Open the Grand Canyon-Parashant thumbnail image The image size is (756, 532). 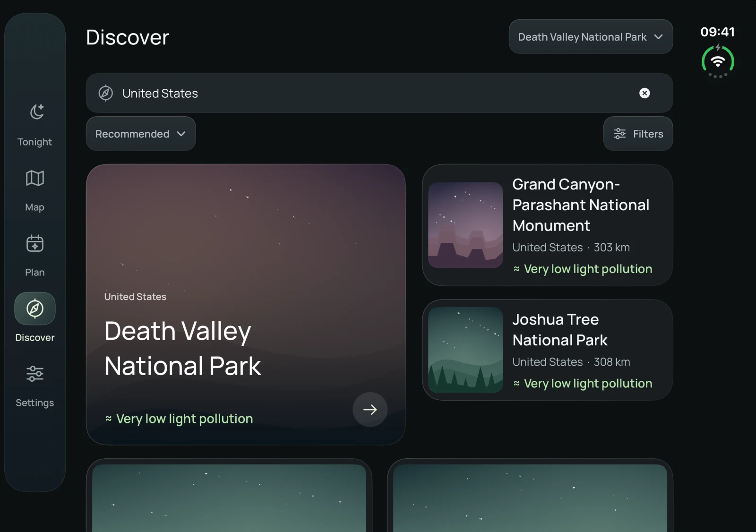point(465,225)
